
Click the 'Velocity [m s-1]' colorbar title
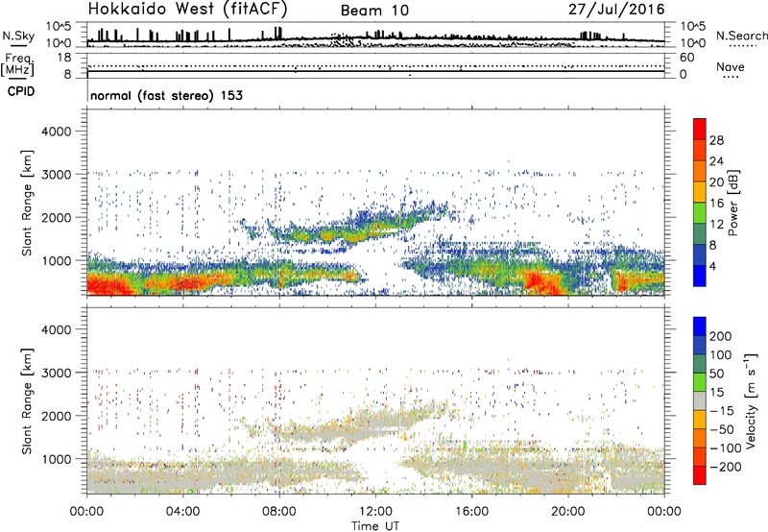point(751,400)
